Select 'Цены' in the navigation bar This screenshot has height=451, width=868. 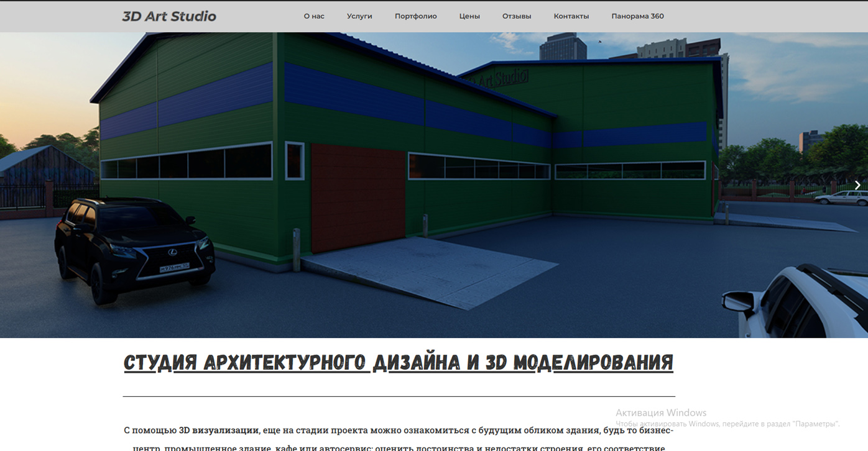point(469,16)
